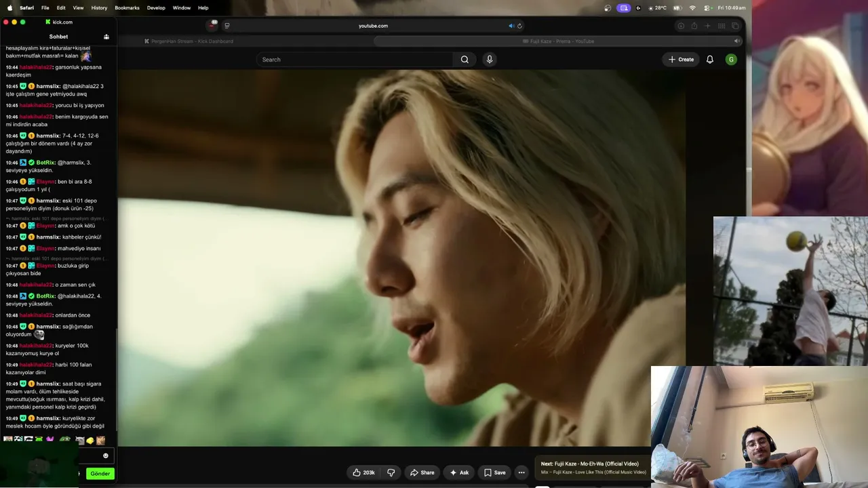Open the Edit menu

tap(61, 7)
